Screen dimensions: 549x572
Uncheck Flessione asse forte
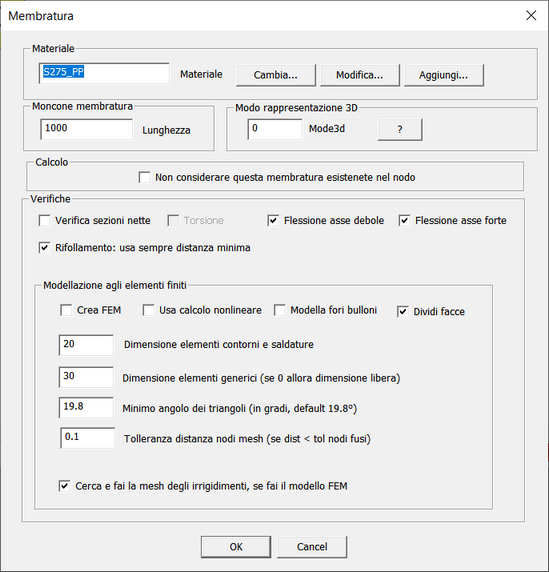coord(404,221)
